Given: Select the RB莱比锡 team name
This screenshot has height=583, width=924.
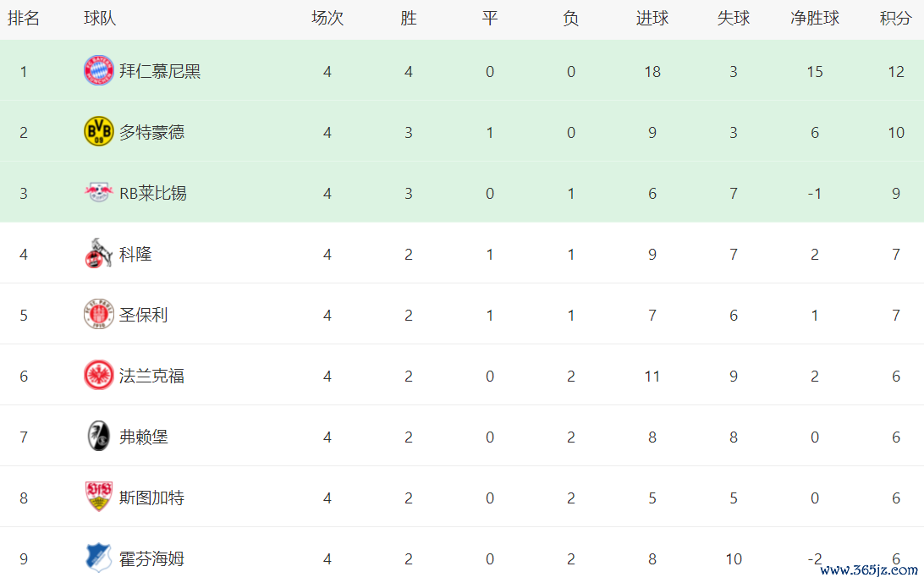Looking at the screenshot, I should (x=152, y=194).
